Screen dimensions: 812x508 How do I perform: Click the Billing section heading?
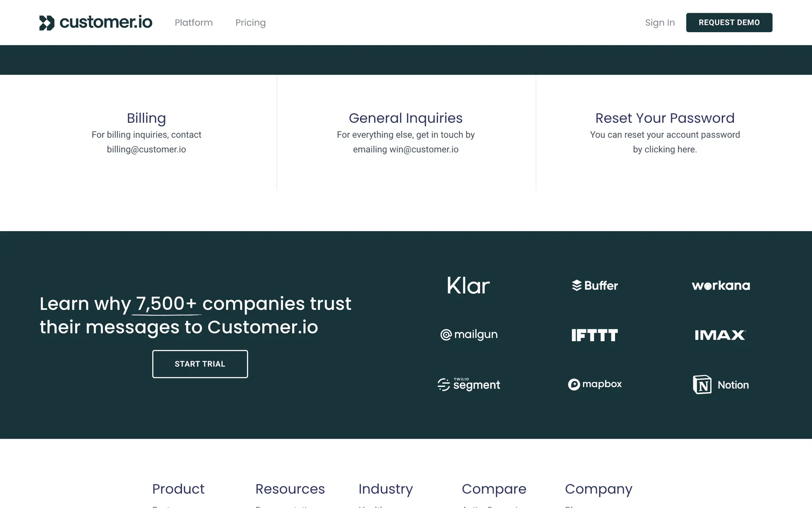[146, 118]
